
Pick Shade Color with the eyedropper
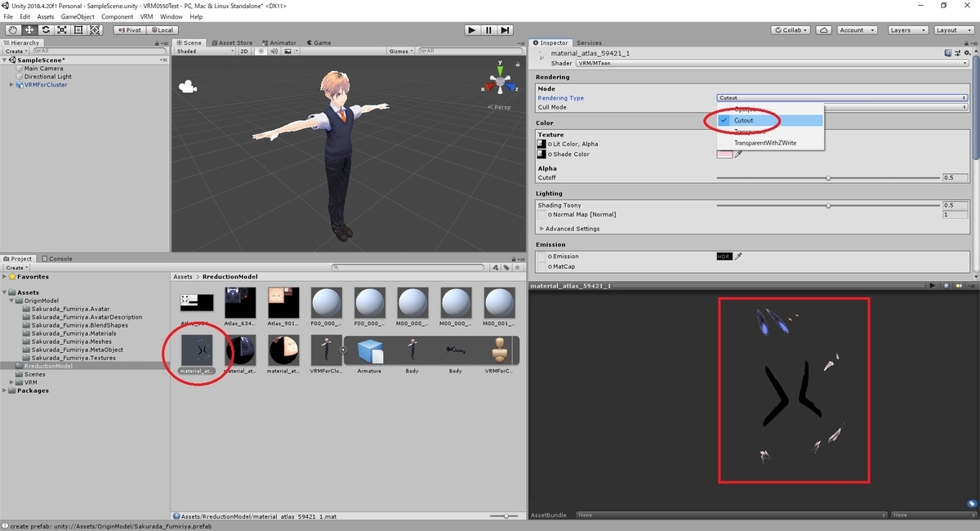click(738, 154)
